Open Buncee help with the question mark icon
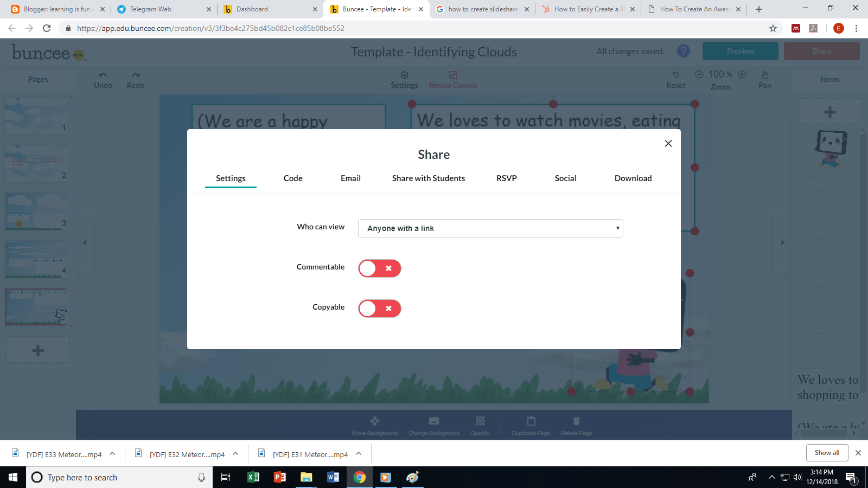Viewport: 868px width, 488px height. tap(683, 51)
